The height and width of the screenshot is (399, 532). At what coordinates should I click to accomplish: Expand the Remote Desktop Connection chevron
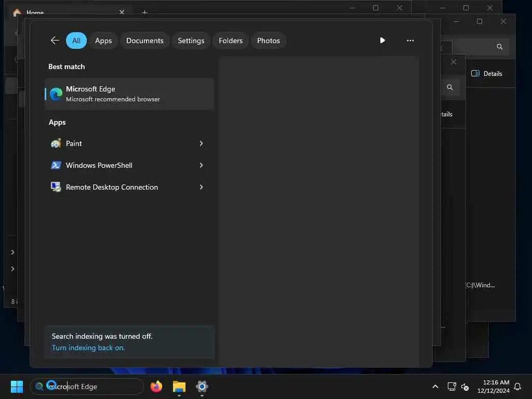[201, 187]
